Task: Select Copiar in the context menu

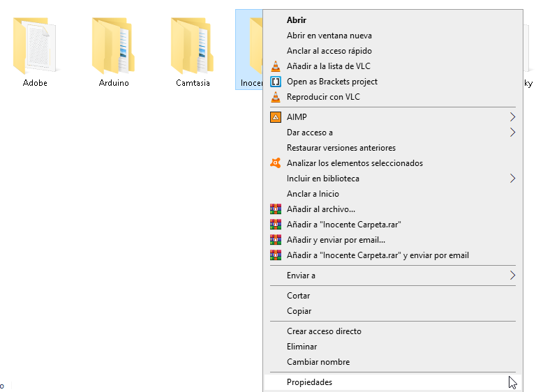Action: coord(393,311)
